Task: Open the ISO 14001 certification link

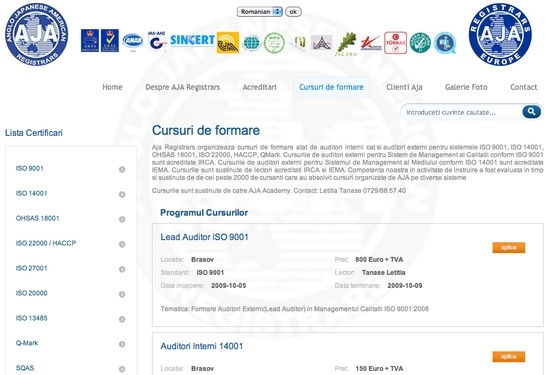Action: pyautogui.click(x=31, y=193)
